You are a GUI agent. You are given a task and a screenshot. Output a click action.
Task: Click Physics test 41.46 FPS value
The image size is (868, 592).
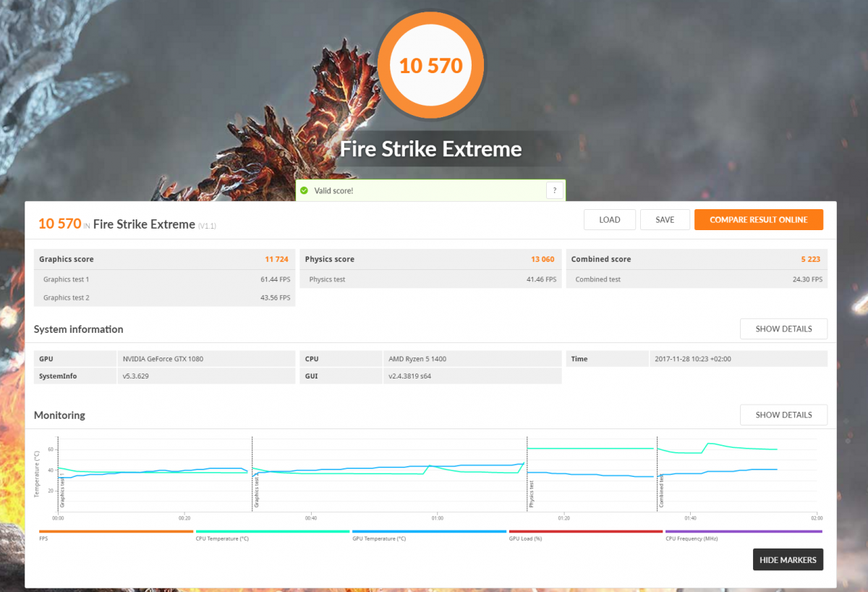(x=540, y=279)
